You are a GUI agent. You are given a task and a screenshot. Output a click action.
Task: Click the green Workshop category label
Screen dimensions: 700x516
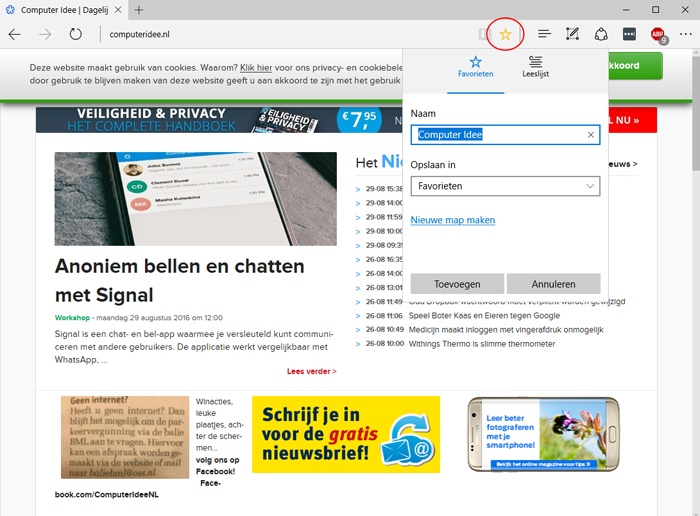(72, 318)
